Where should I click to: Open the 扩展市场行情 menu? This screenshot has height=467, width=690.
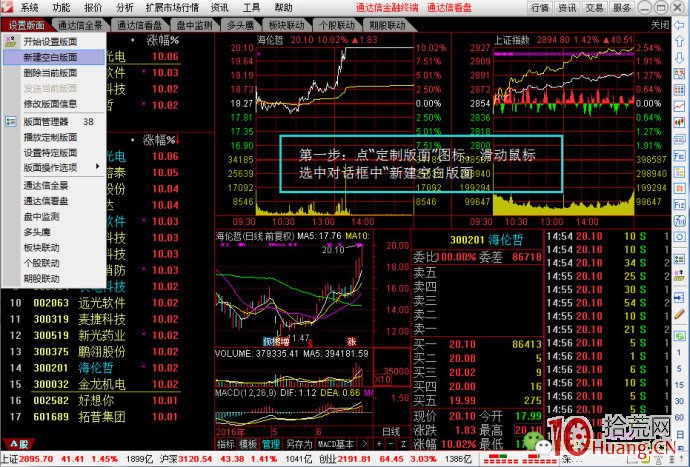pos(172,7)
